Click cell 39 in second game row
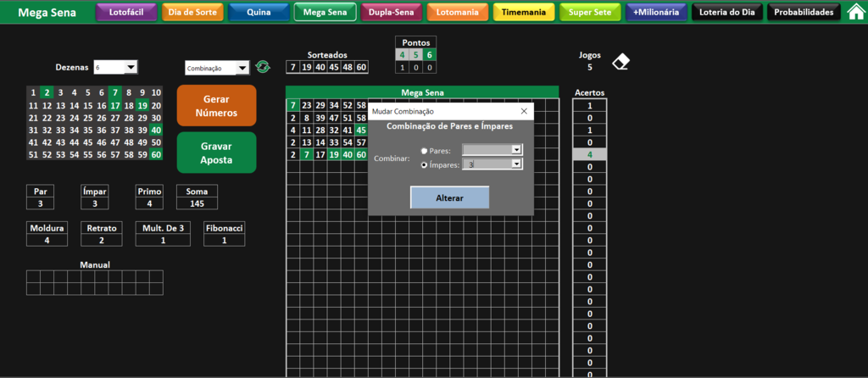Screen dimensions: 868x378 [x=320, y=117]
